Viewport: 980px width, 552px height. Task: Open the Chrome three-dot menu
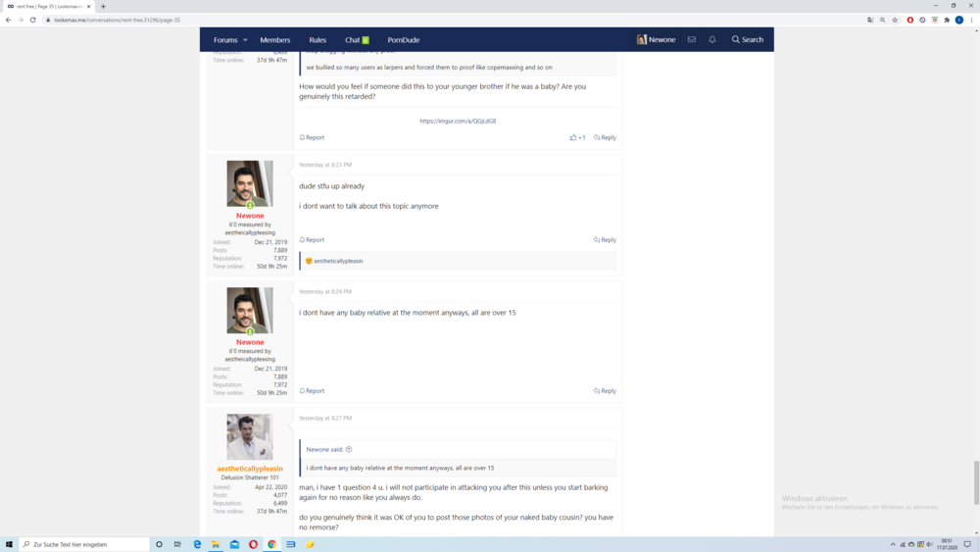point(972,20)
